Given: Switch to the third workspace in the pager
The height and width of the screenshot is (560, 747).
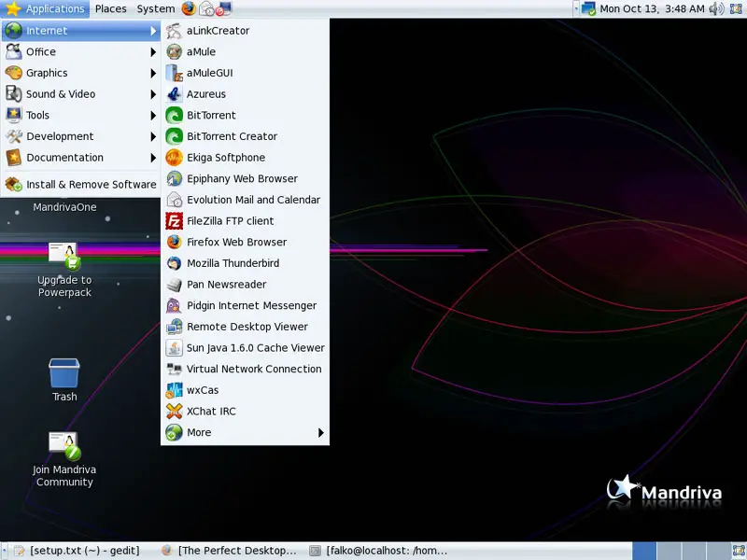Looking at the screenshot, I should coord(694,551).
